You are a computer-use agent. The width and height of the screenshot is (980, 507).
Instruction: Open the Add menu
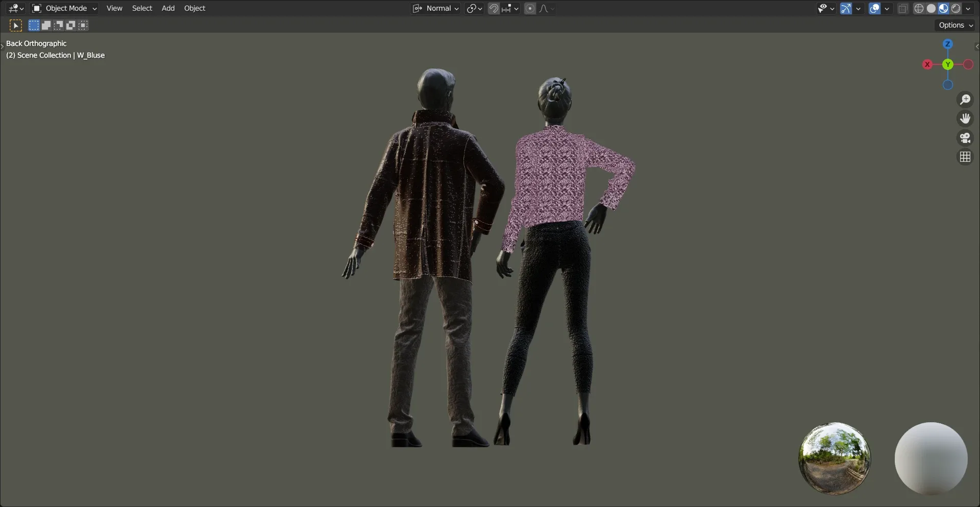click(168, 8)
